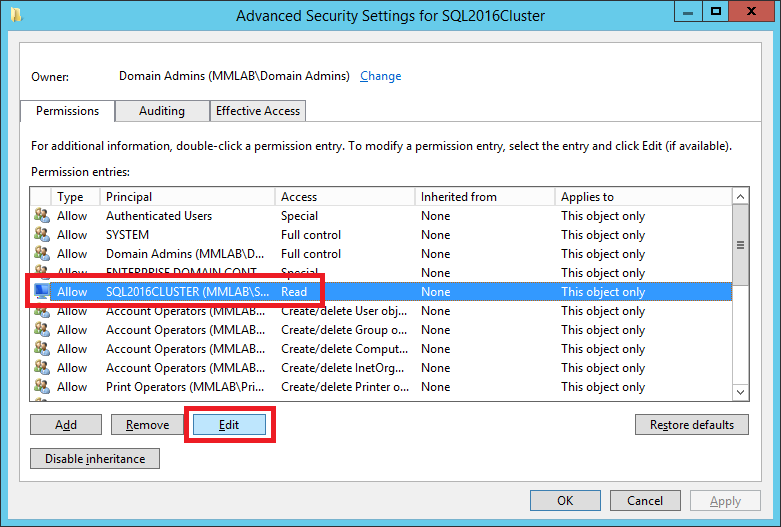Click the Change owner link
Screen dimensions: 781x527
[380, 76]
